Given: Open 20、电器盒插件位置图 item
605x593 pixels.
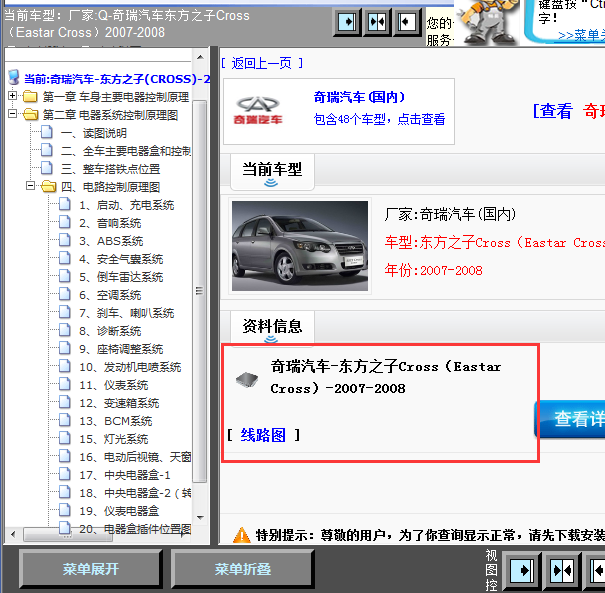Looking at the screenshot, I should [x=135, y=528].
